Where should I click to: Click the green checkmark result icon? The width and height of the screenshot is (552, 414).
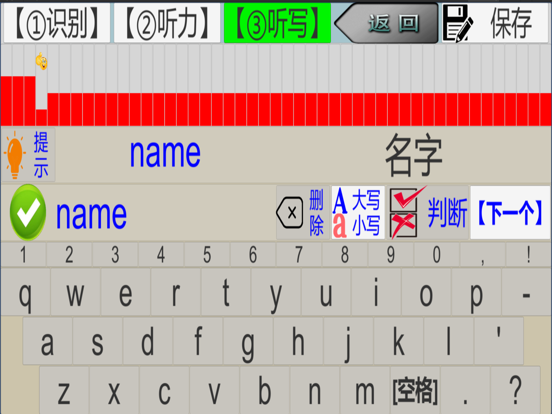point(28,212)
